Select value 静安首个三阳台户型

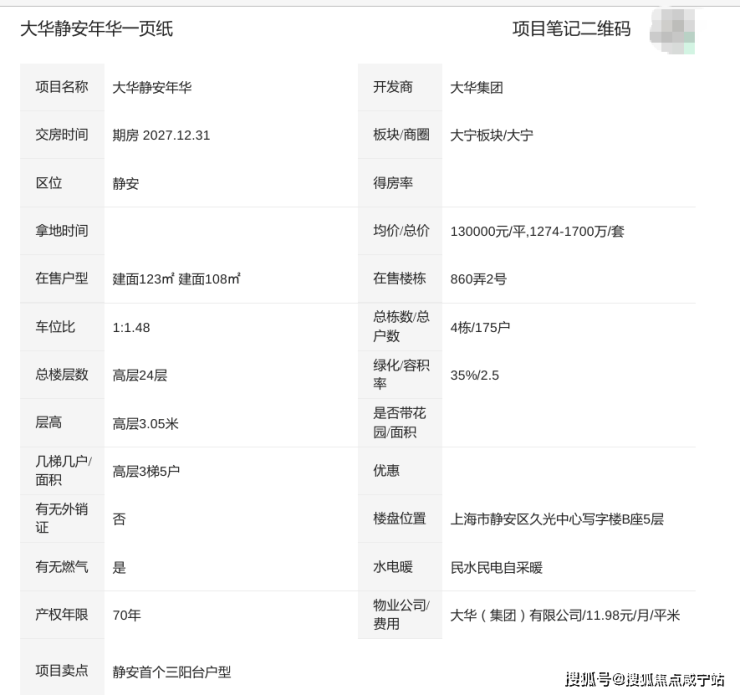click(x=172, y=672)
